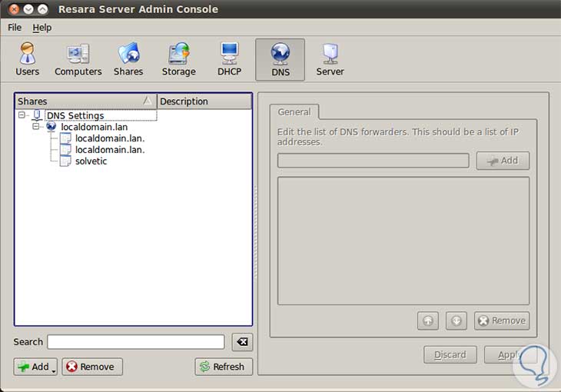Open the Shares section
Screen dimensions: 561x392
(x=128, y=59)
